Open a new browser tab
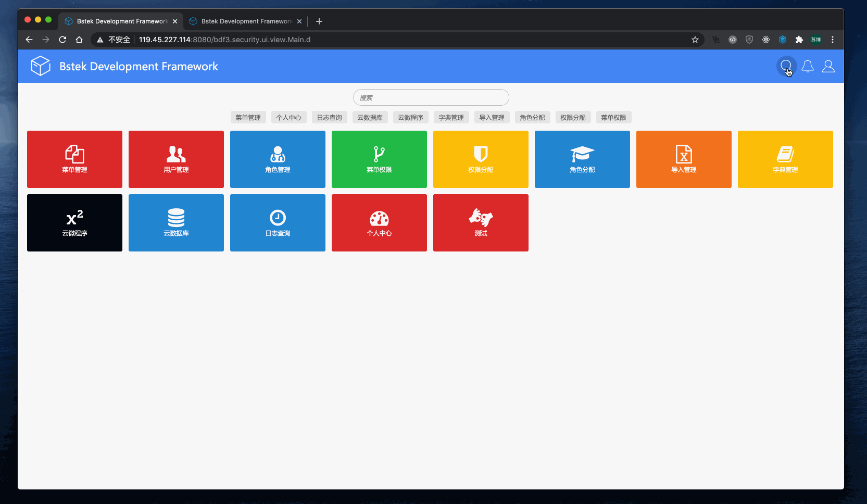This screenshot has width=867, height=504. (x=319, y=21)
